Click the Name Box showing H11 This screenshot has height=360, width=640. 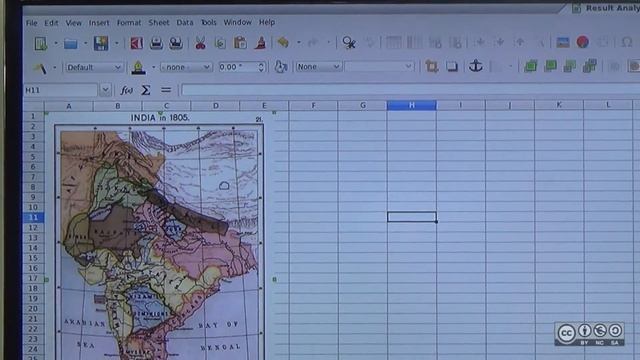pyautogui.click(x=60, y=90)
